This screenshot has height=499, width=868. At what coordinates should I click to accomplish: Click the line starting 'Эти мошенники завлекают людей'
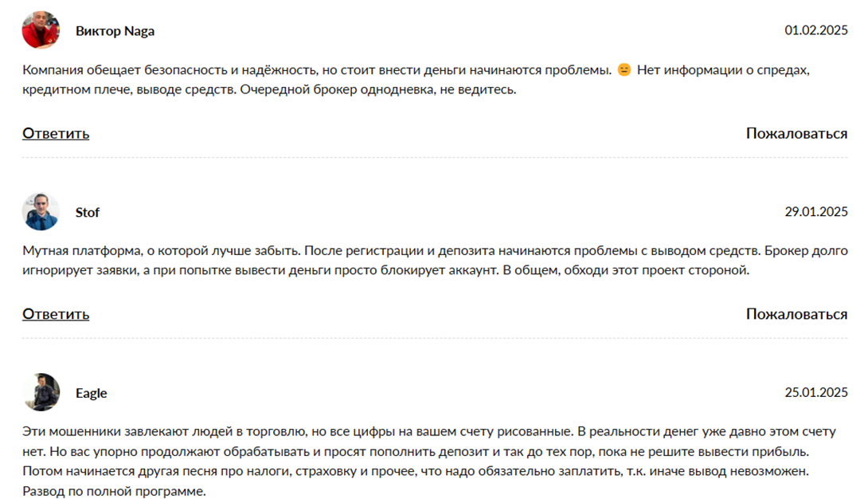click(429, 431)
